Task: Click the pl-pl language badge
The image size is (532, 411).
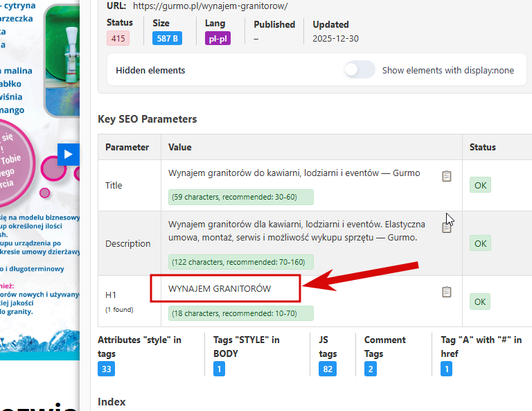Action: pos(218,38)
